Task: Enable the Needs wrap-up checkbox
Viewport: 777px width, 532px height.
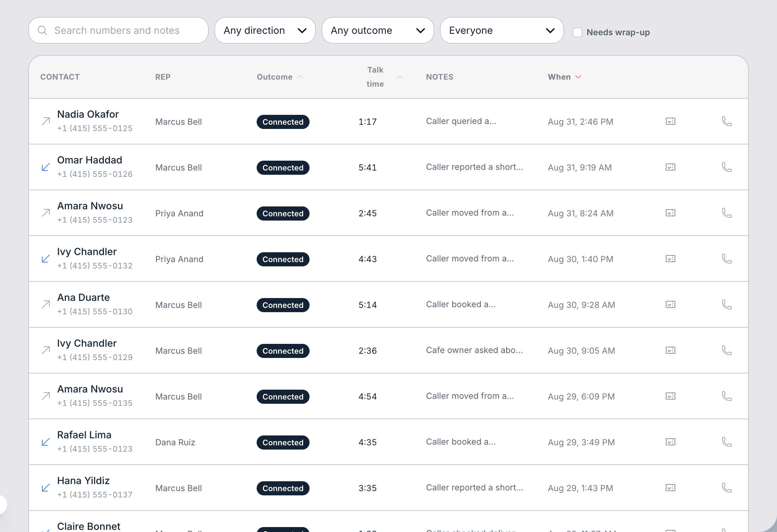Action: pyautogui.click(x=577, y=32)
